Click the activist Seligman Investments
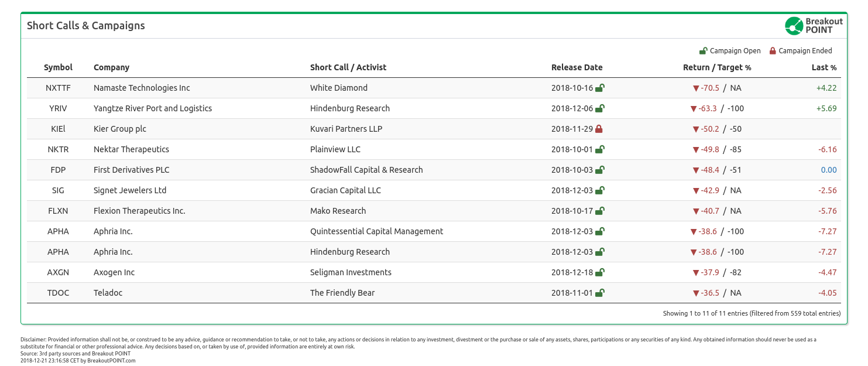 351,272
